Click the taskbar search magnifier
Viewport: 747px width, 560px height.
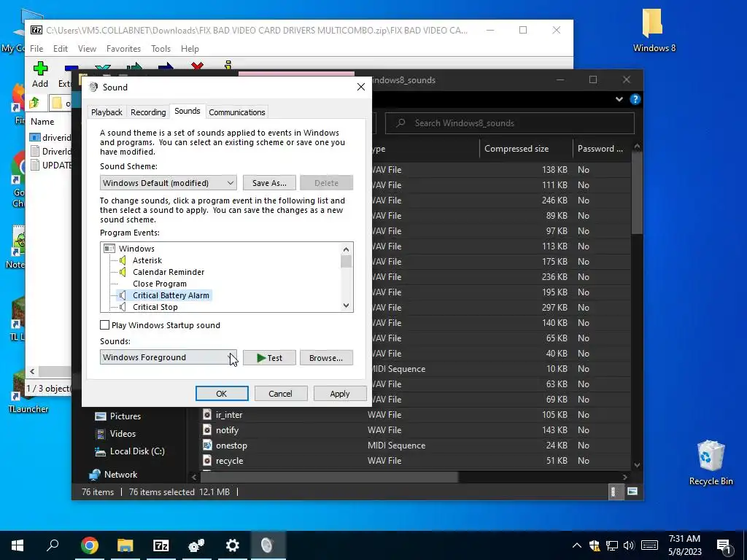[53, 545]
